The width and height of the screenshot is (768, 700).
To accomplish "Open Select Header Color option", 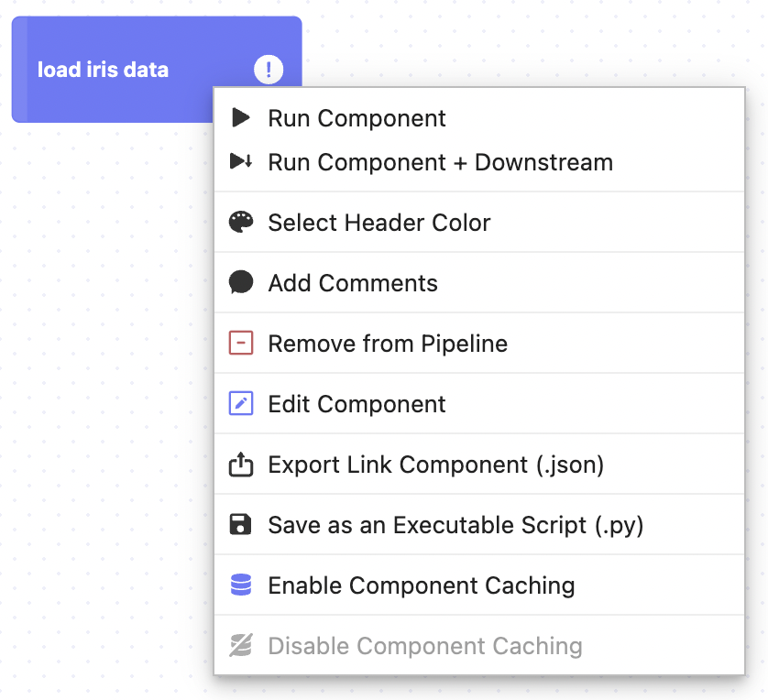I will (379, 223).
